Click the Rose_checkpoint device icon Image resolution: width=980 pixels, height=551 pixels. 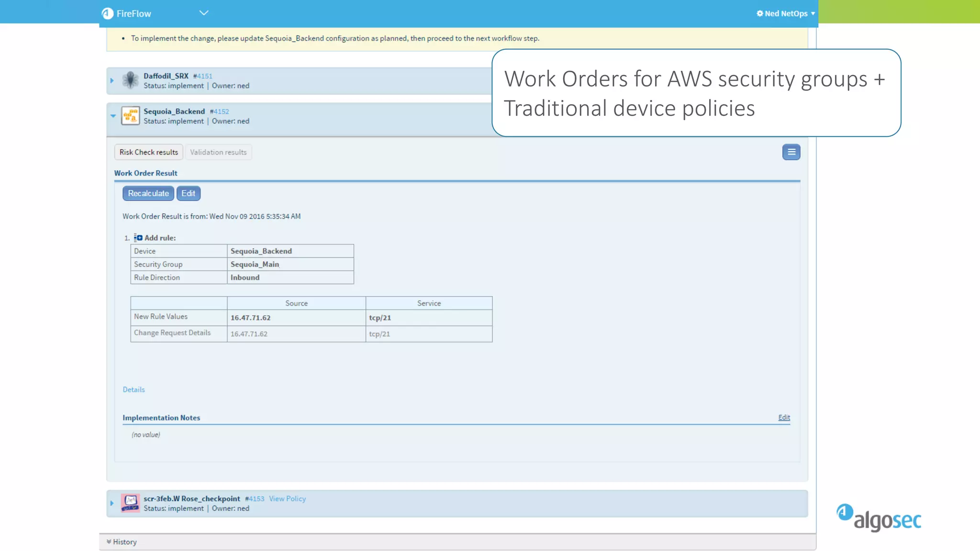click(130, 503)
